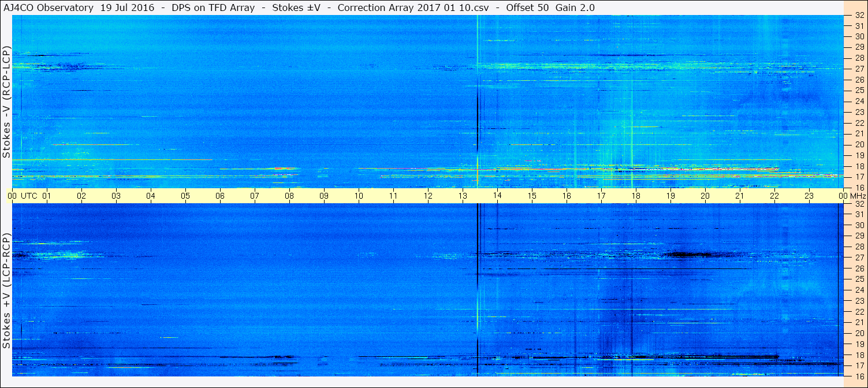Viewport: 868px width, 388px height.
Task: Select hour 11 on the UTC axis
Action: pyautogui.click(x=393, y=196)
